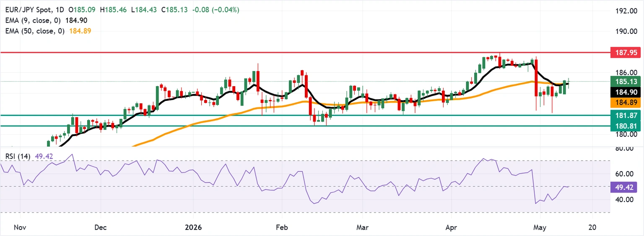644x236 pixels.
Task: Click the Mar label on time axis
Action: tap(362, 228)
